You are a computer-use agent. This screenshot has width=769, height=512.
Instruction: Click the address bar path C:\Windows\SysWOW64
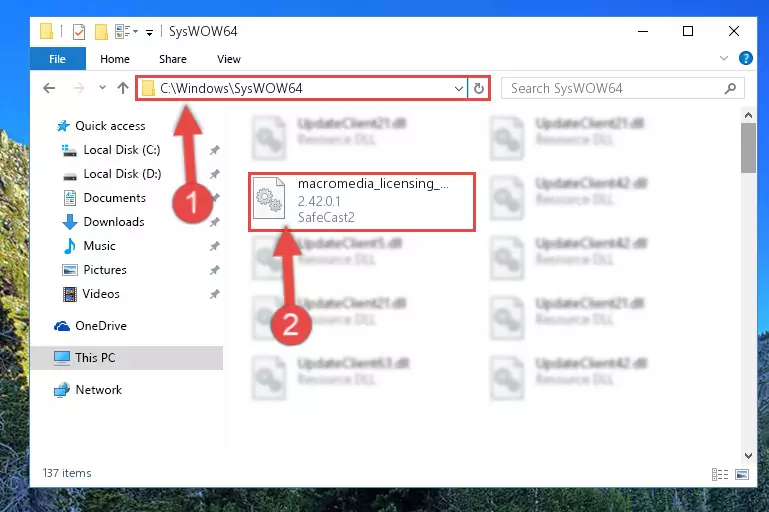pos(231,88)
